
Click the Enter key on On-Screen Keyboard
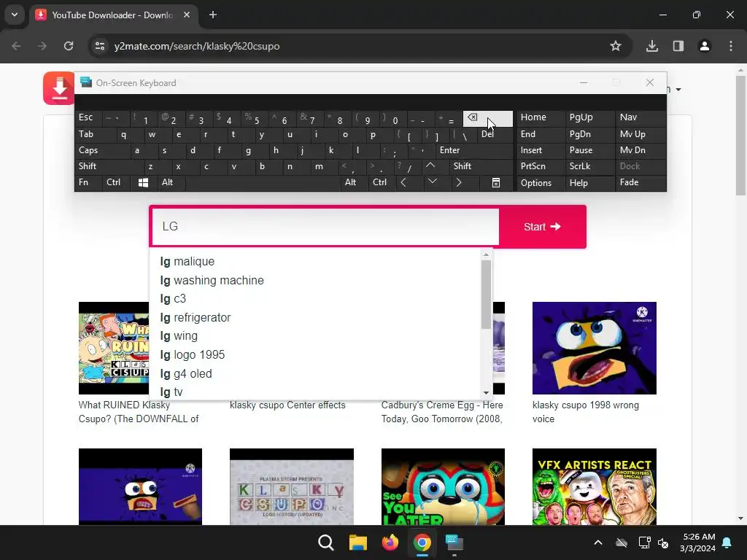[x=474, y=150]
